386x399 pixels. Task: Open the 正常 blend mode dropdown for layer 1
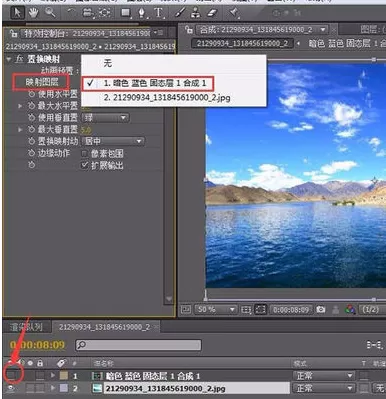tap(324, 376)
